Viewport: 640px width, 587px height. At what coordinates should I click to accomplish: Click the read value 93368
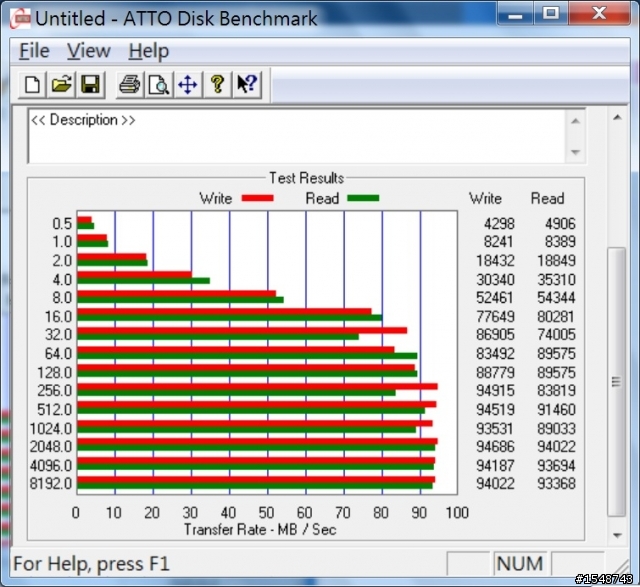tap(556, 484)
